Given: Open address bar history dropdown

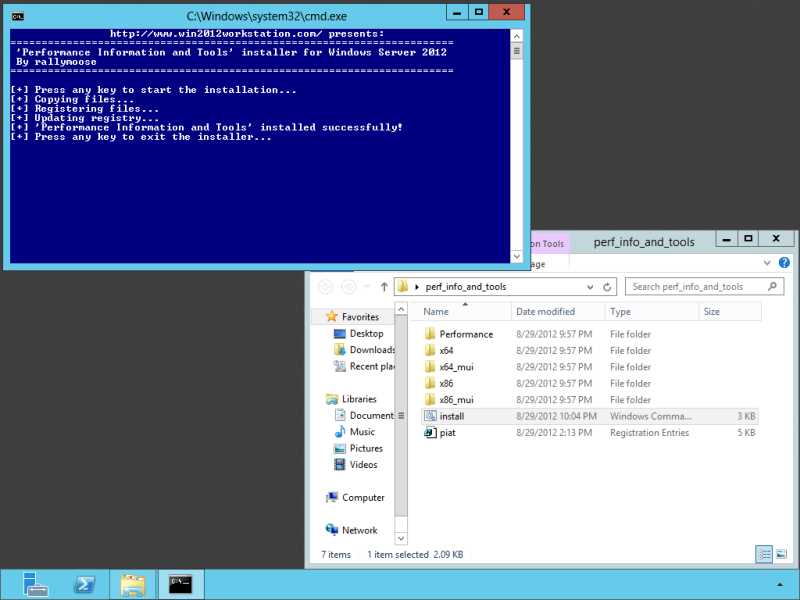Looking at the screenshot, I should (x=590, y=287).
